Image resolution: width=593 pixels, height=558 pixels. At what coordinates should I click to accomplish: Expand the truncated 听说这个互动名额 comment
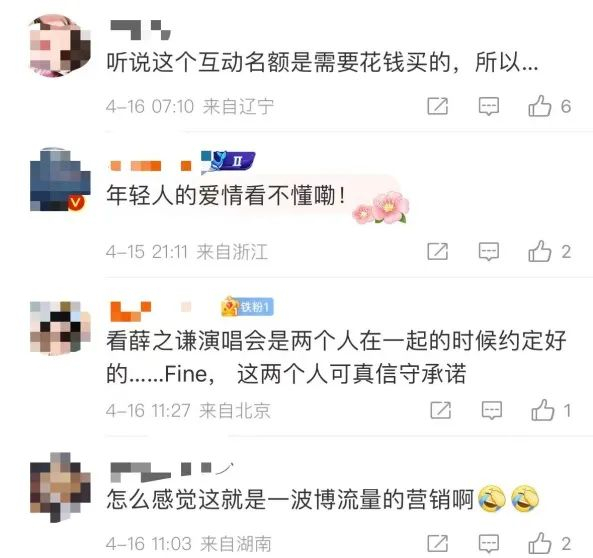click(322, 62)
